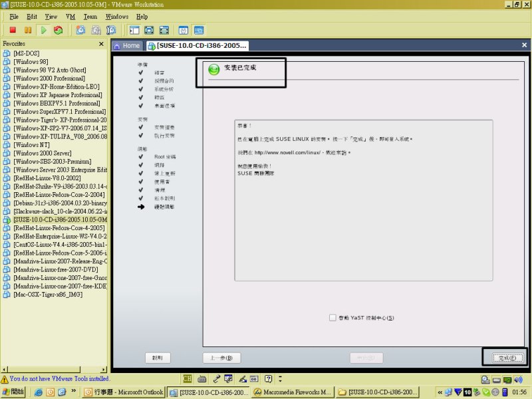
Task: Click the 完成(F) Finish button
Action: pos(507,358)
